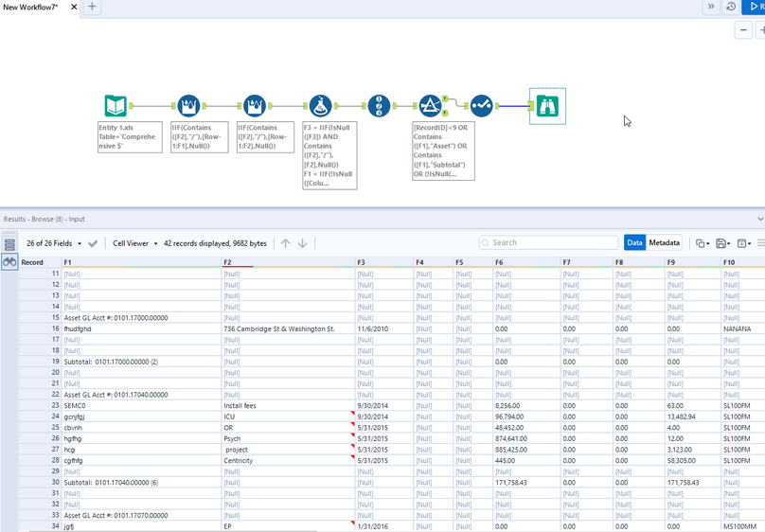Collapse the Results panel chevron

(760, 219)
